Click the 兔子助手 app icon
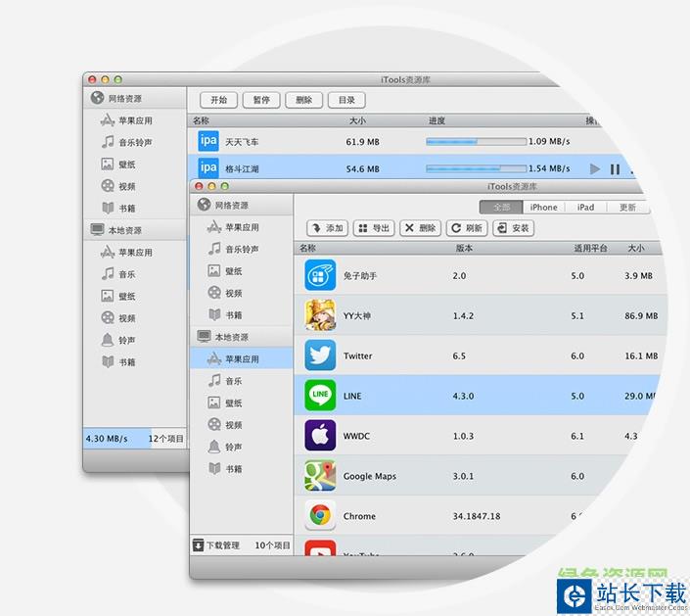Image resolution: width=690 pixels, height=616 pixels. coord(320,275)
